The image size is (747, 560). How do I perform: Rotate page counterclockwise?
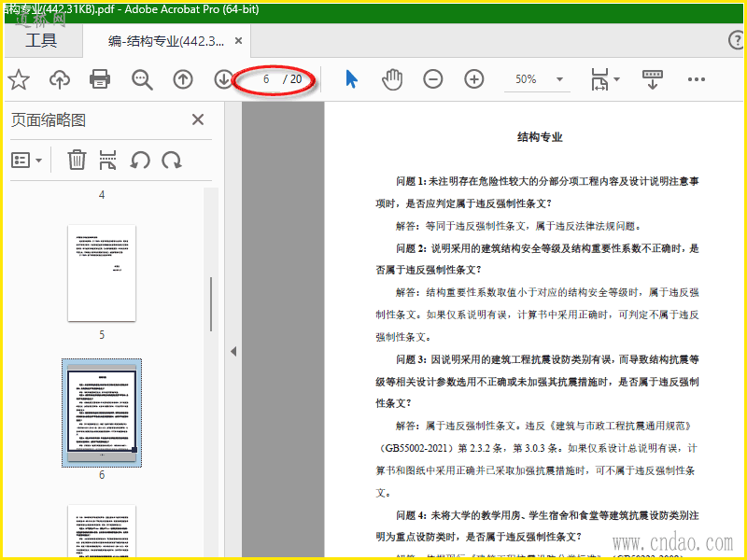[140, 161]
